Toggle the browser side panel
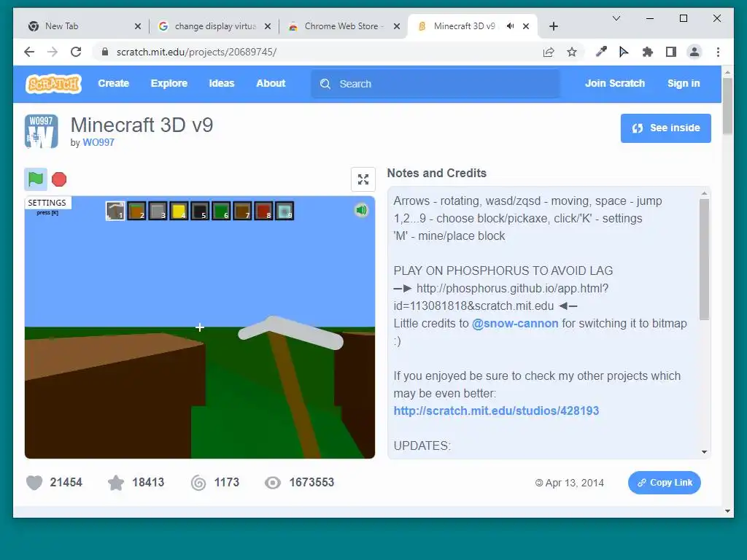Viewport: 747px width, 560px height. [671, 52]
